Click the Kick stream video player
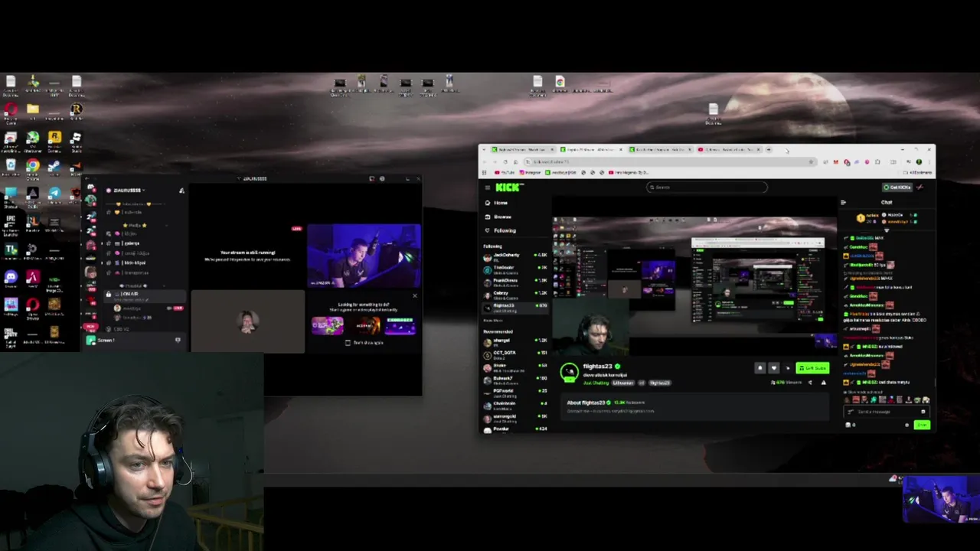The height and width of the screenshot is (551, 980). (695, 275)
